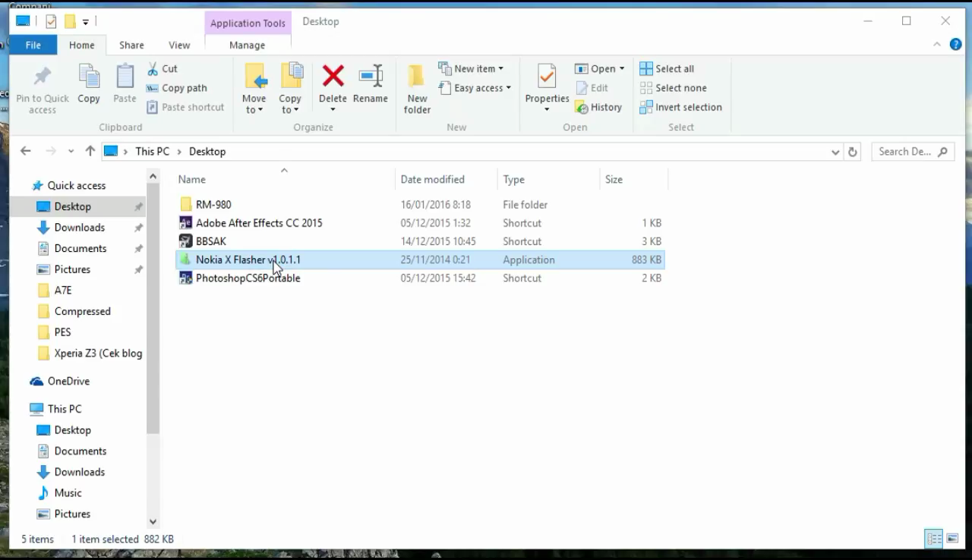Image resolution: width=972 pixels, height=560 pixels.
Task: Switch to the Share tab
Action: pos(131,45)
